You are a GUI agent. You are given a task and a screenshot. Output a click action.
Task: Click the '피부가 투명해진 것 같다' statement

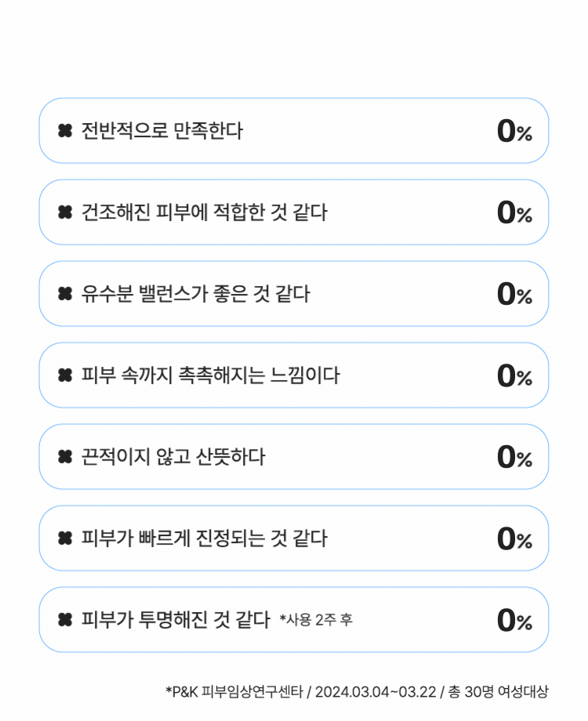click(x=176, y=620)
